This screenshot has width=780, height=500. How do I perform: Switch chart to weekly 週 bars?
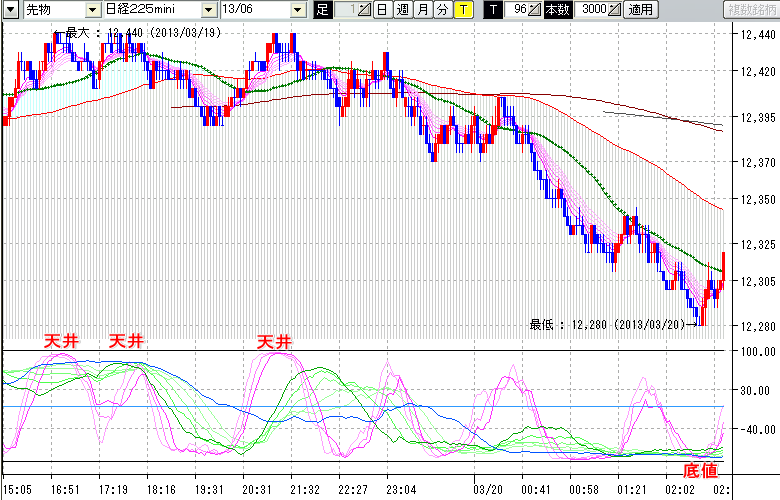(x=402, y=10)
